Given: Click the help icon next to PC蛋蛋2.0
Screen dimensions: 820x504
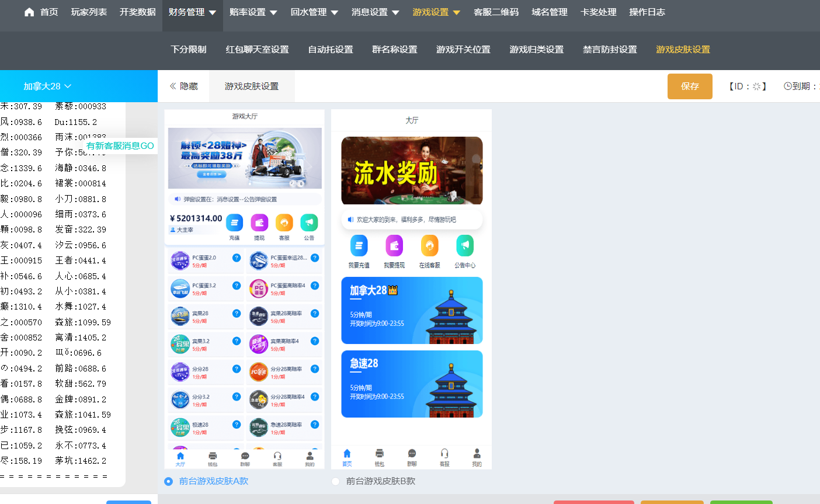Looking at the screenshot, I should (x=235, y=257).
